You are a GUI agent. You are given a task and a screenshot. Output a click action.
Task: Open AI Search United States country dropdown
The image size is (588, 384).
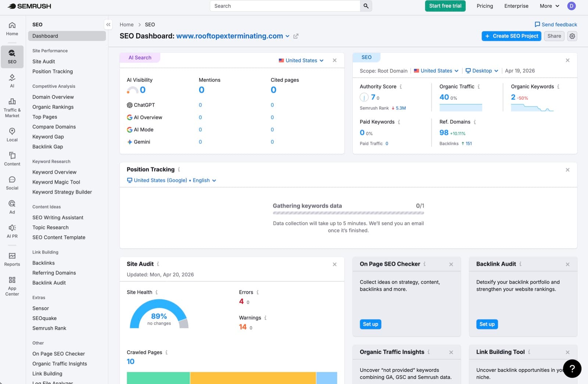tap(301, 61)
